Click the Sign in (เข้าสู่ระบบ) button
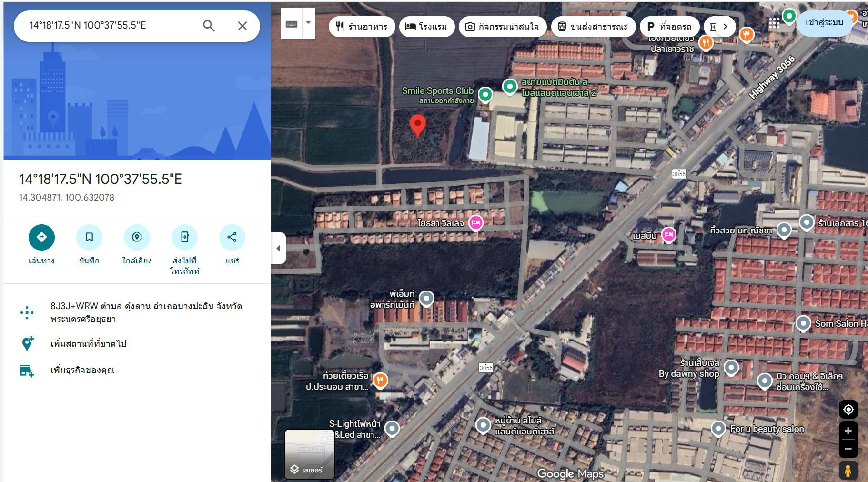This screenshot has height=482, width=868. tap(824, 23)
